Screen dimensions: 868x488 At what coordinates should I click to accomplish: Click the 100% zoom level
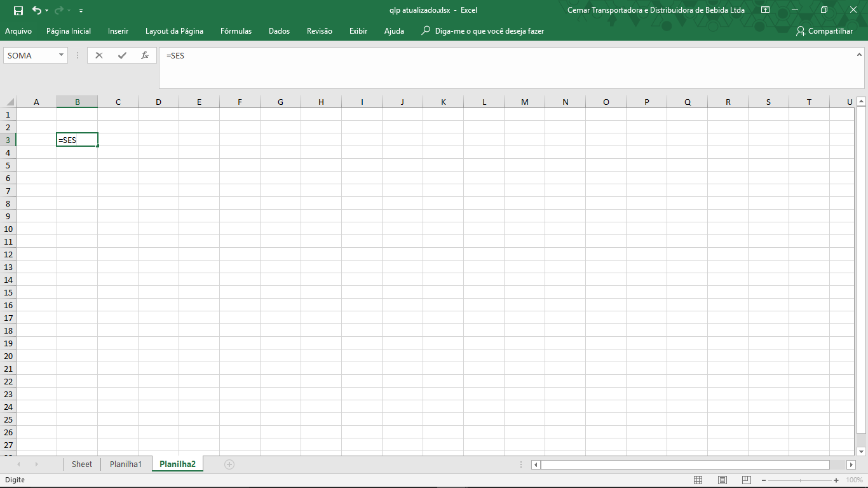[854, 480]
